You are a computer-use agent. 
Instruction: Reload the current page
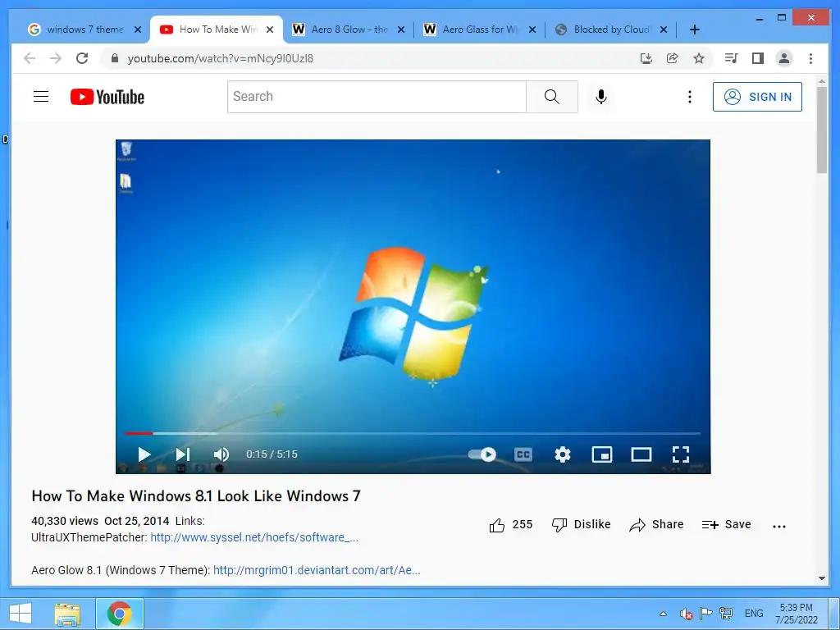(x=82, y=58)
